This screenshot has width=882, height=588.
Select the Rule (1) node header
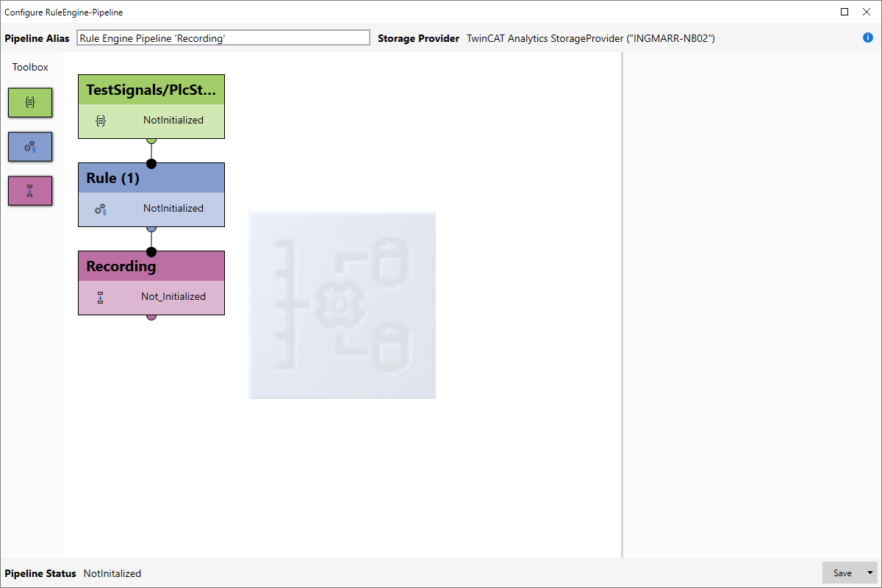(x=151, y=178)
